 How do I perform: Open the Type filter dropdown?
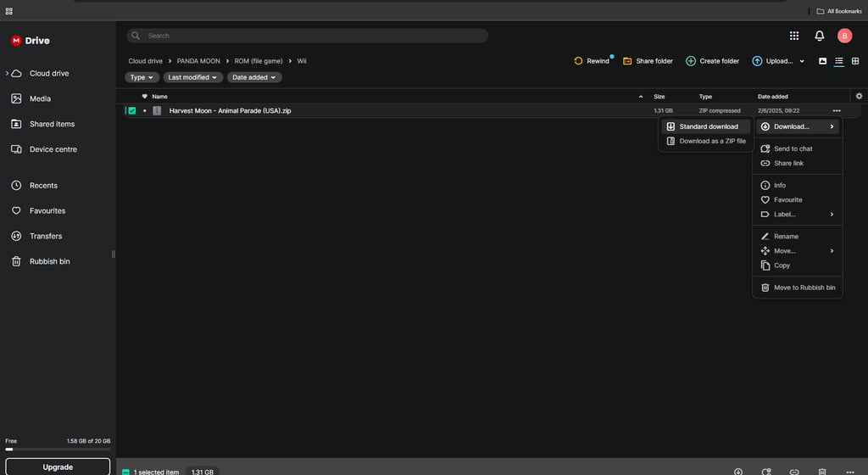142,77
